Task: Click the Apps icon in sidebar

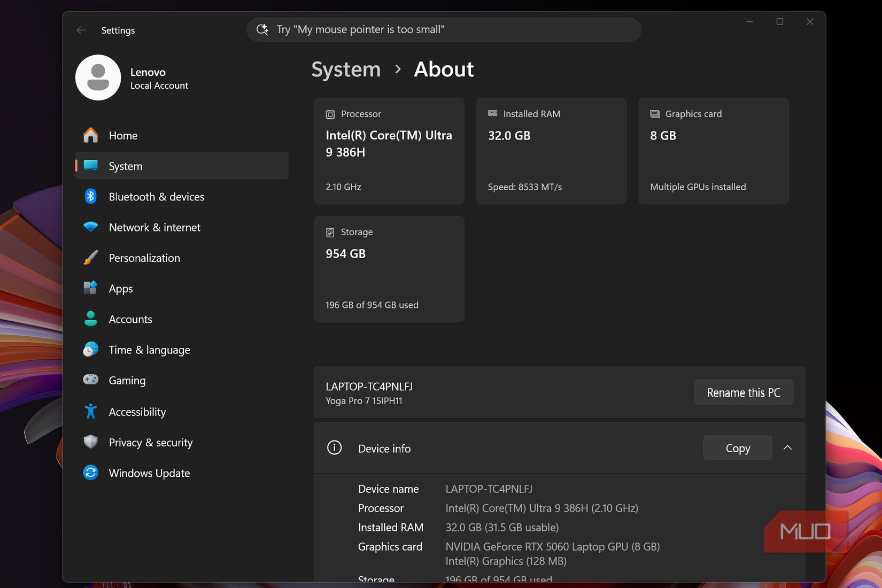Action: 91,288
